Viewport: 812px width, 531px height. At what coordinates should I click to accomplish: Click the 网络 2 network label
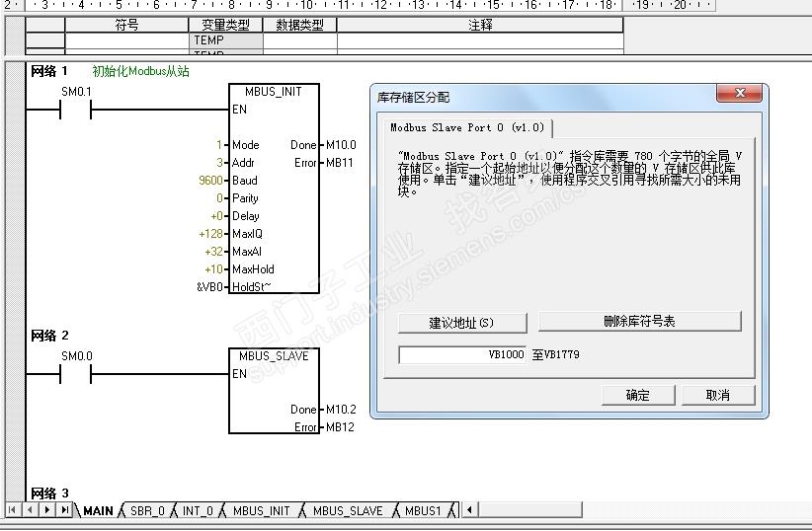49,336
